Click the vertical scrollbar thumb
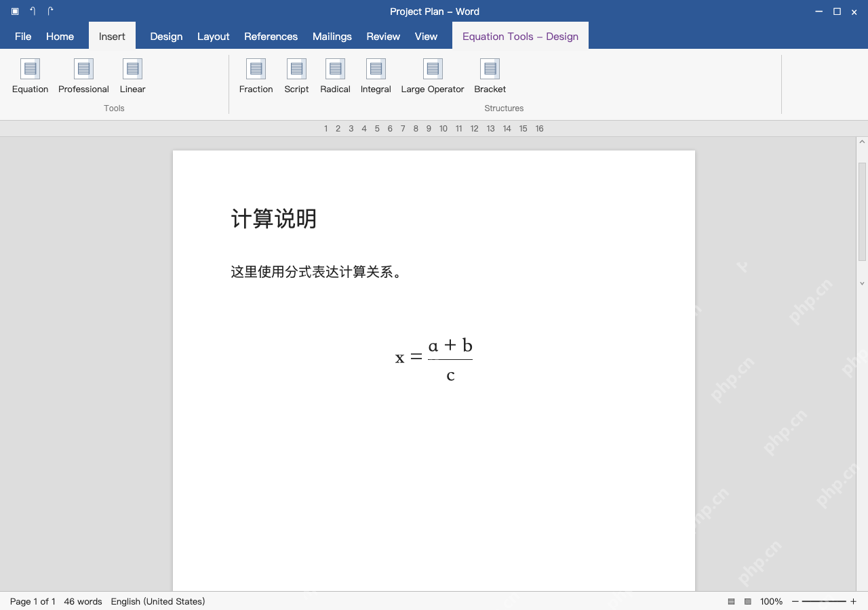 pyautogui.click(x=863, y=211)
